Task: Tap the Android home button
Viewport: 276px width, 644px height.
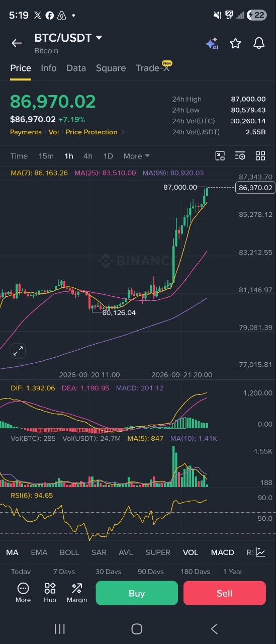Action: pyautogui.click(x=137, y=629)
